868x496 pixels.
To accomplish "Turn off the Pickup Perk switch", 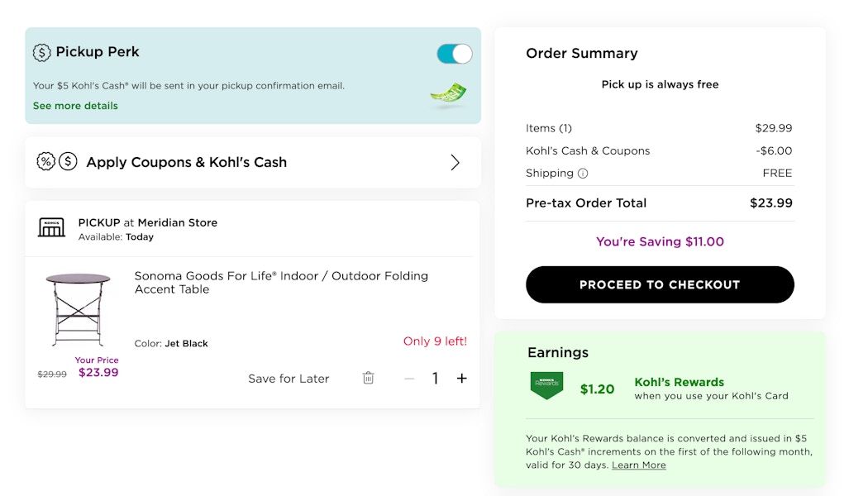I will (x=455, y=54).
